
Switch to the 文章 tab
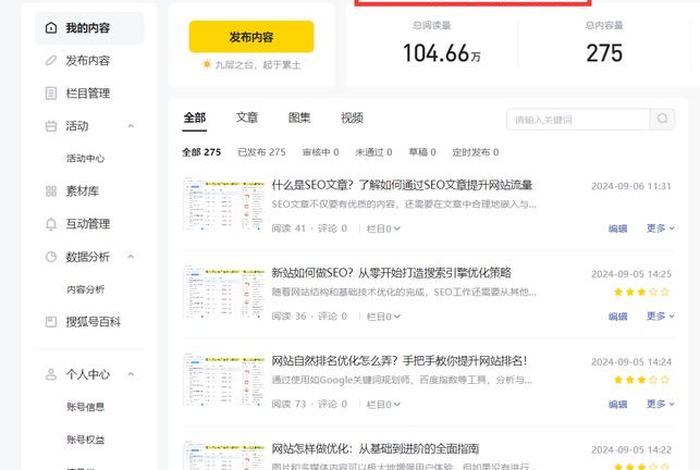click(247, 118)
